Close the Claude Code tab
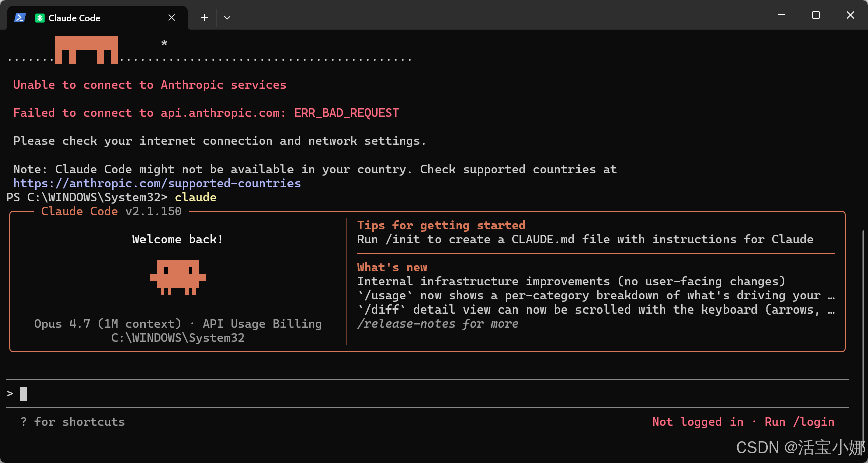868x463 pixels. tap(172, 18)
